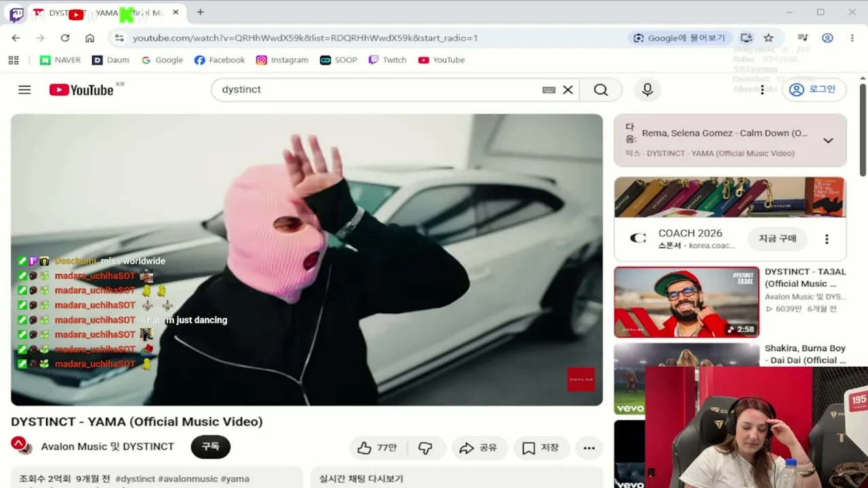The image size is (868, 488).
Task: Expand the 다음 mix playlist panel
Action: click(x=828, y=140)
